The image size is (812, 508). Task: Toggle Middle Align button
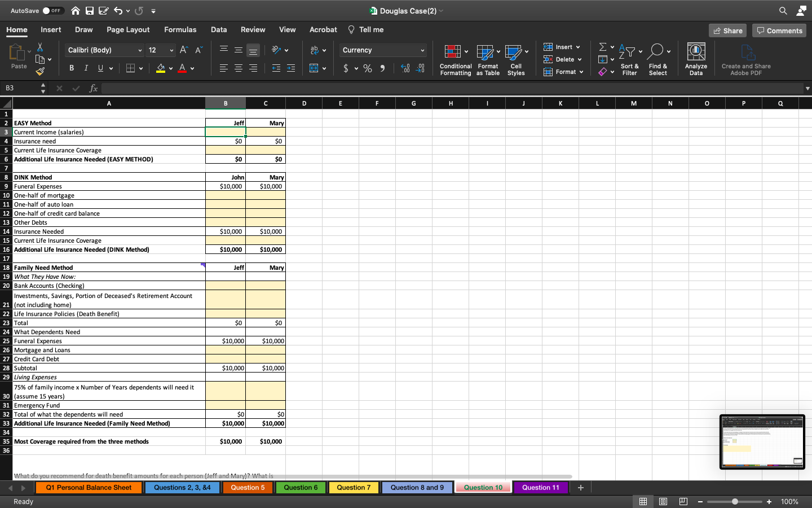pyautogui.click(x=239, y=50)
